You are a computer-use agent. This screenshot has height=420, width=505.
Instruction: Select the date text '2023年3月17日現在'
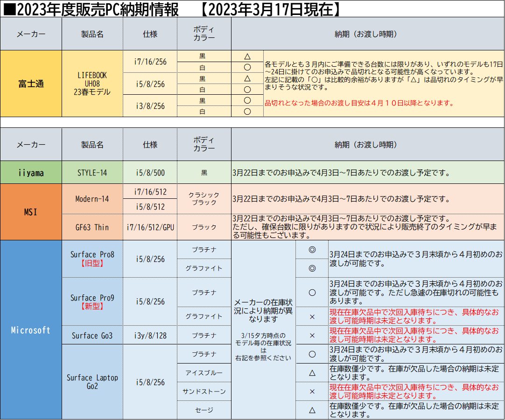[271, 9]
